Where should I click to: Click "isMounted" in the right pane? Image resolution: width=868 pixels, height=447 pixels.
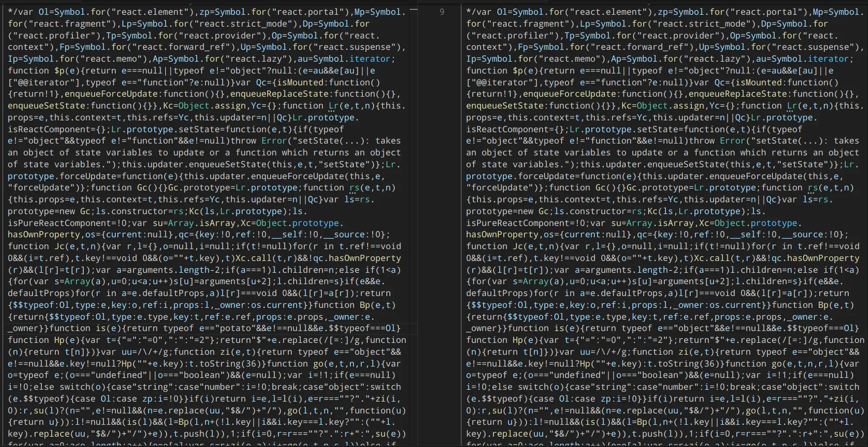coord(759,82)
